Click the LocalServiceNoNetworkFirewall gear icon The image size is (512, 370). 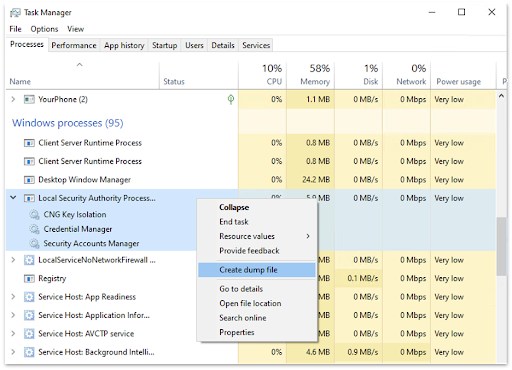pos(29,260)
